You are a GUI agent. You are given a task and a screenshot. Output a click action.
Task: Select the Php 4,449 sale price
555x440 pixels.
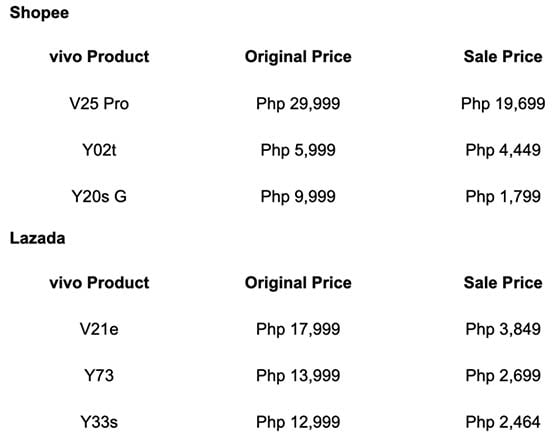[x=503, y=150]
